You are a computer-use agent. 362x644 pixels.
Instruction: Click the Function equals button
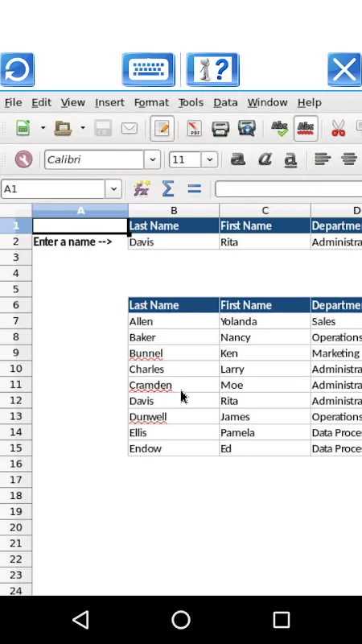click(x=194, y=189)
